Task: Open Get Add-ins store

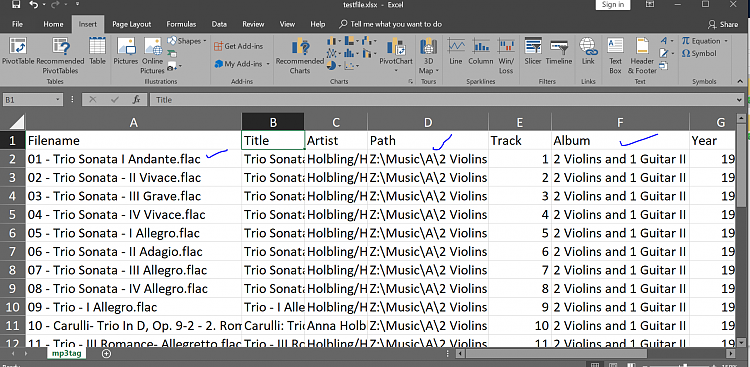Action: [x=238, y=46]
